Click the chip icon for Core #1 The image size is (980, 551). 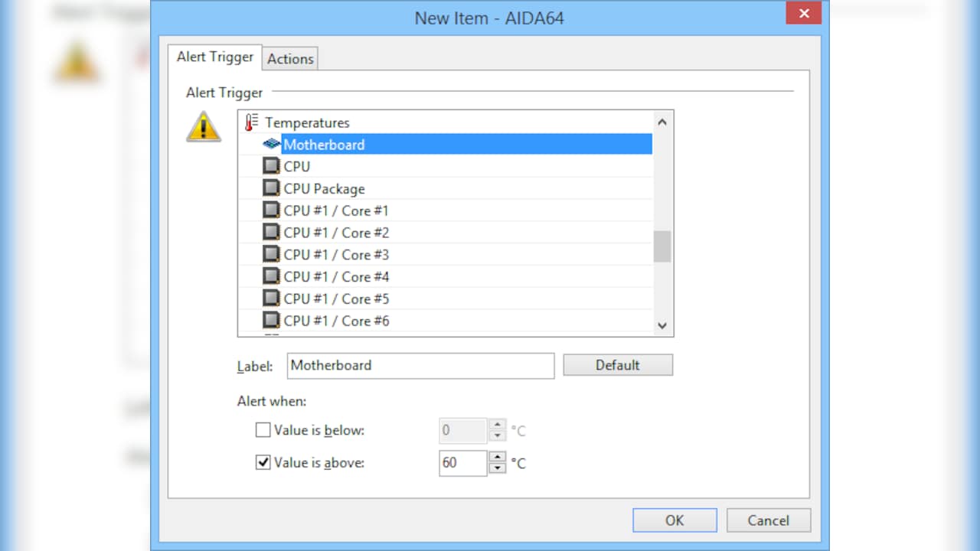point(271,210)
